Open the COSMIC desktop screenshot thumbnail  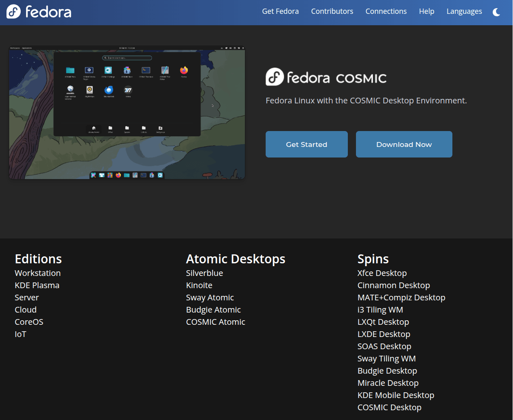pyautogui.click(x=127, y=112)
